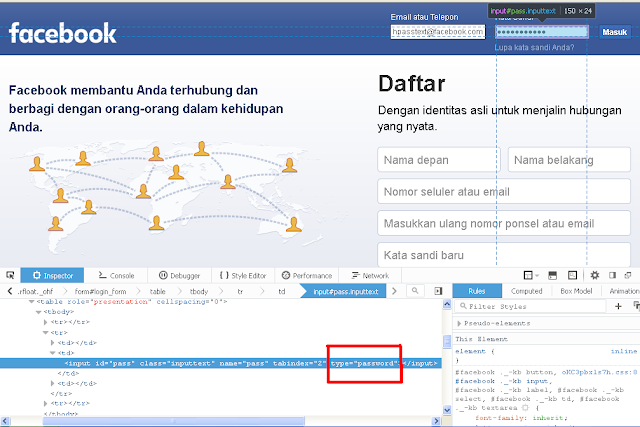Collapse the td containing the pass input
640x427 pixels.
point(52,353)
